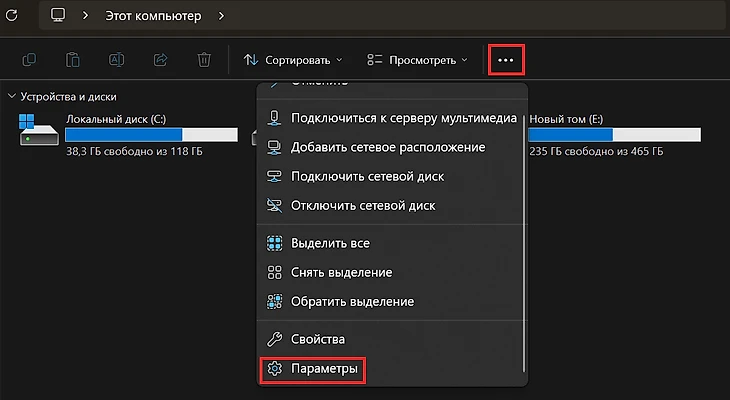Select the Локальный диск (C:) drive

click(x=128, y=135)
